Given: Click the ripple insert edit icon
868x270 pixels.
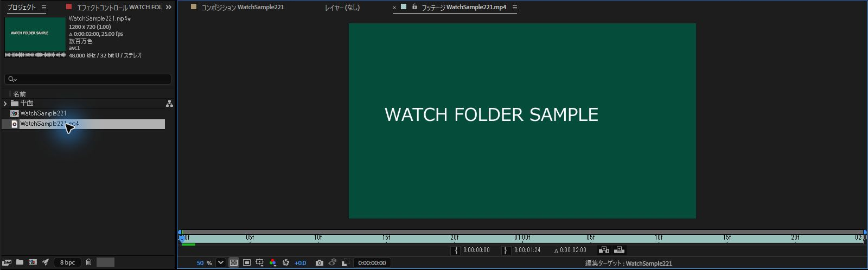Looking at the screenshot, I should point(604,250).
